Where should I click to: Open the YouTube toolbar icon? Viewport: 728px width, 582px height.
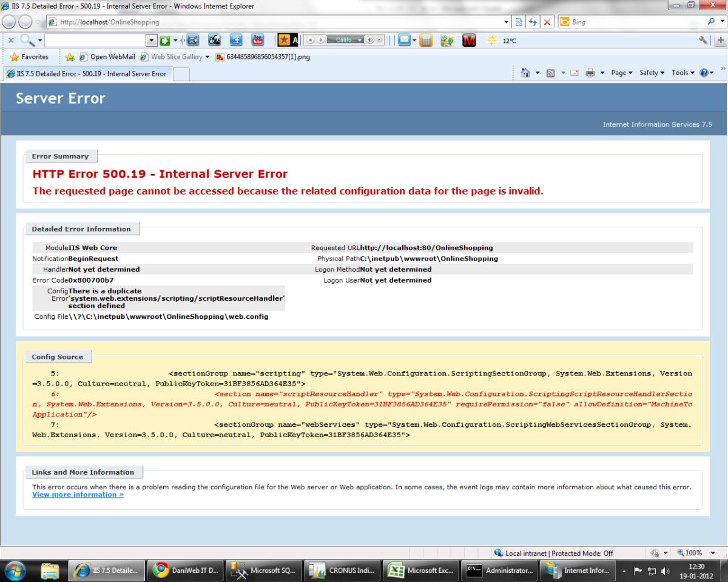(x=258, y=41)
